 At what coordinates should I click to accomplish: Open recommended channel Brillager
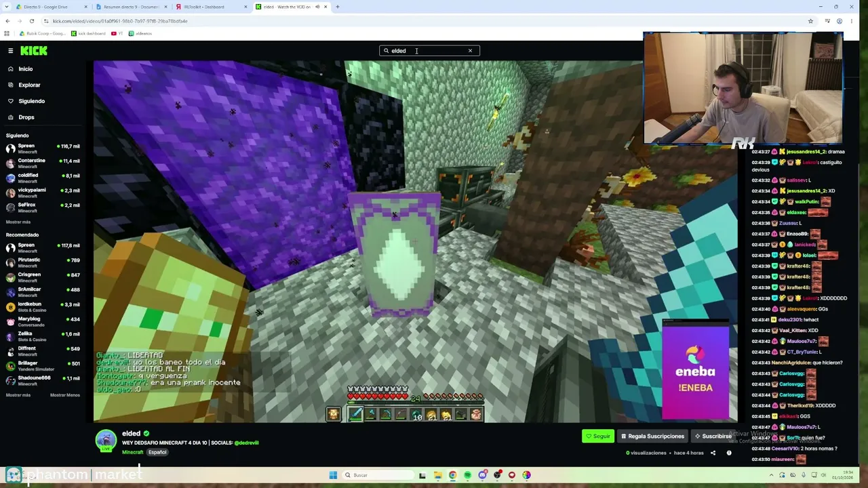42,365
